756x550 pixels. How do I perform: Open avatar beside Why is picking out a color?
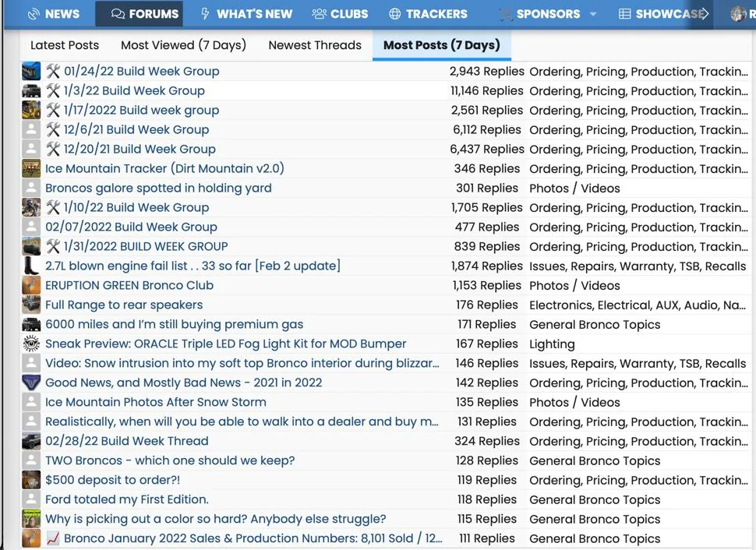coord(31,519)
